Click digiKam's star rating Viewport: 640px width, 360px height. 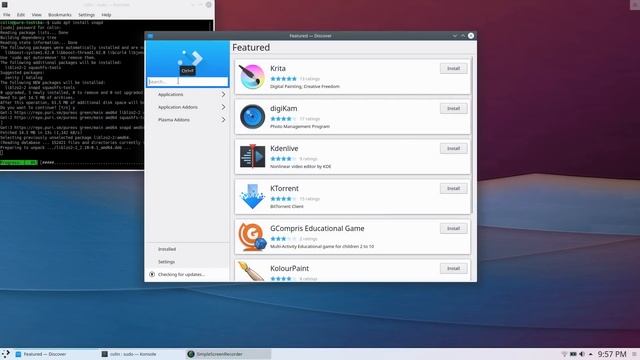(x=283, y=119)
